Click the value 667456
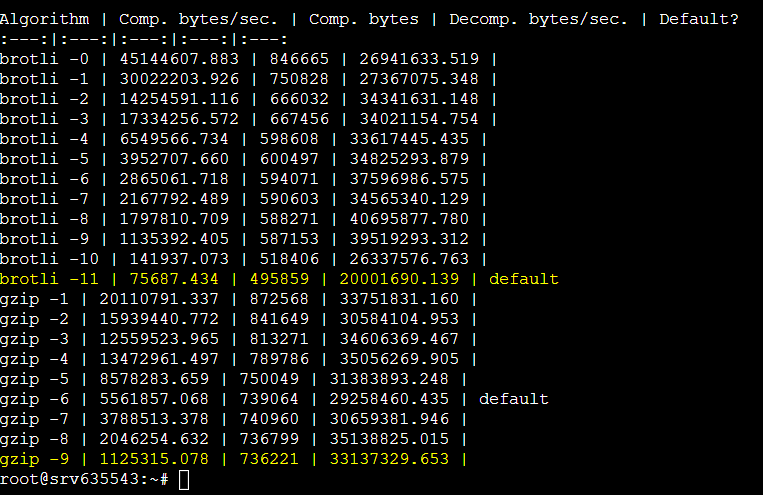 299,119
